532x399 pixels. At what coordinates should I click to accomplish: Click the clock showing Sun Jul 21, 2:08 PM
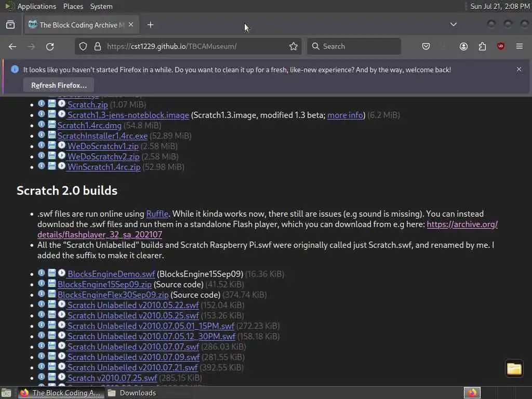(x=500, y=6)
